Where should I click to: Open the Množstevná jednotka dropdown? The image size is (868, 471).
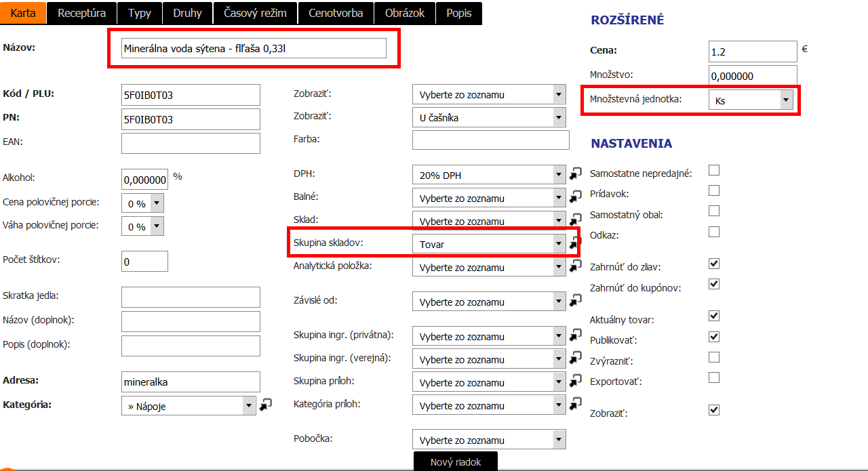751,100
